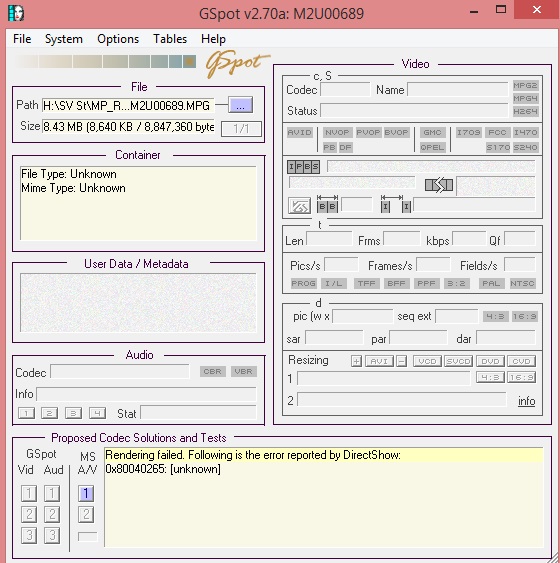Screen dimensions: 560x563
Task: Click GSpot Vid test button 1
Action: click(29, 493)
